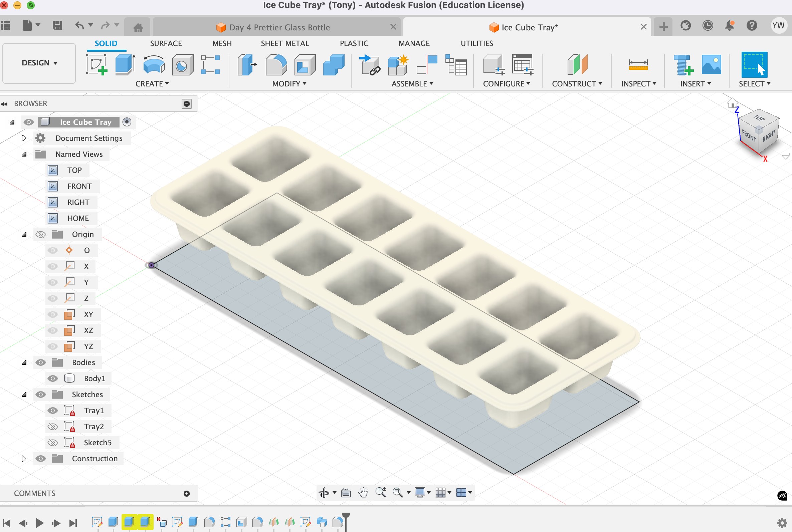Switch to the SURFACE ribbon tab
792x532 pixels.
166,43
